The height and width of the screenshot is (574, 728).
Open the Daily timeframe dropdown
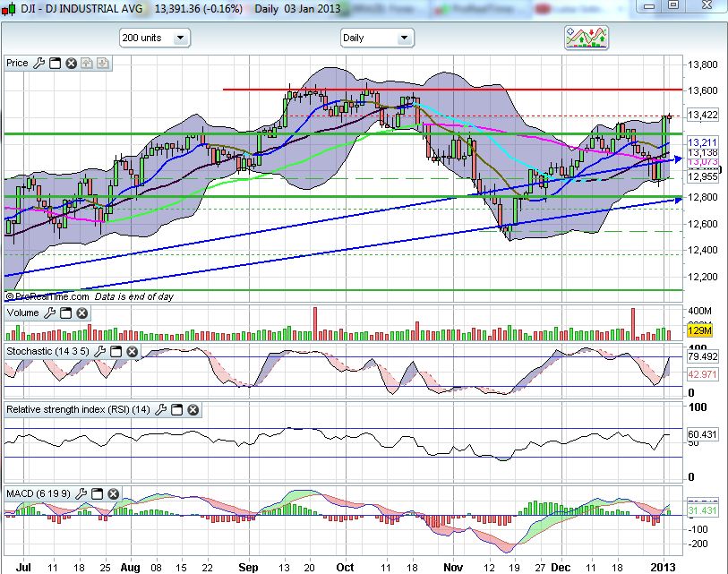(x=377, y=39)
